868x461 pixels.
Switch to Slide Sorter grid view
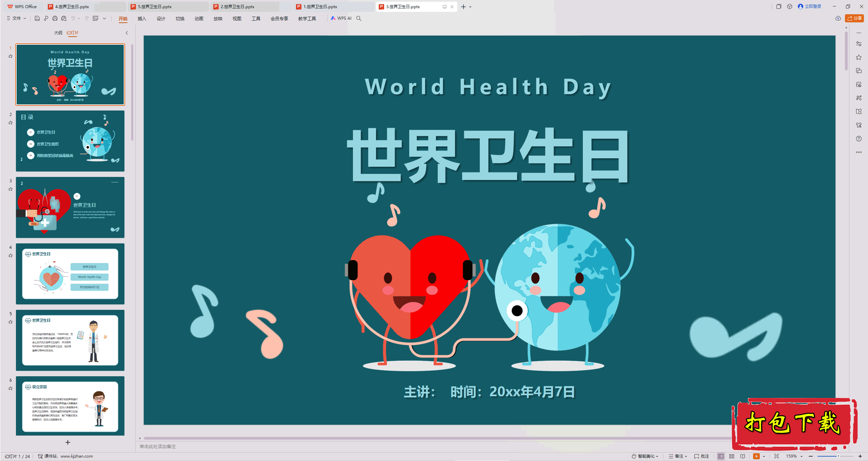point(732,456)
